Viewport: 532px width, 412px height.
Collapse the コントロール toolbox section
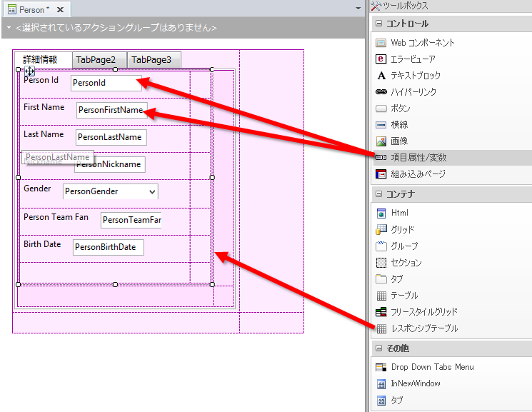[x=379, y=24]
